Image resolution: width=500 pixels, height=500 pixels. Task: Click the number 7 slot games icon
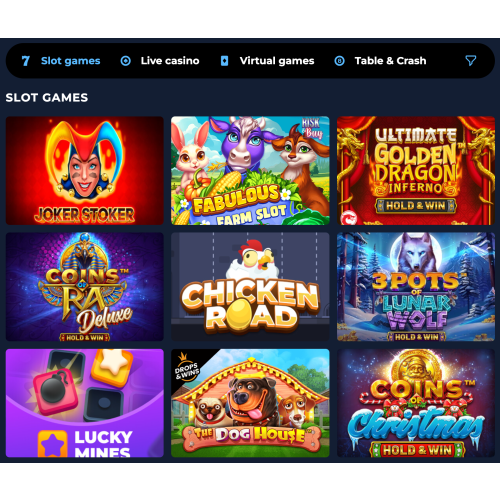click(26, 61)
